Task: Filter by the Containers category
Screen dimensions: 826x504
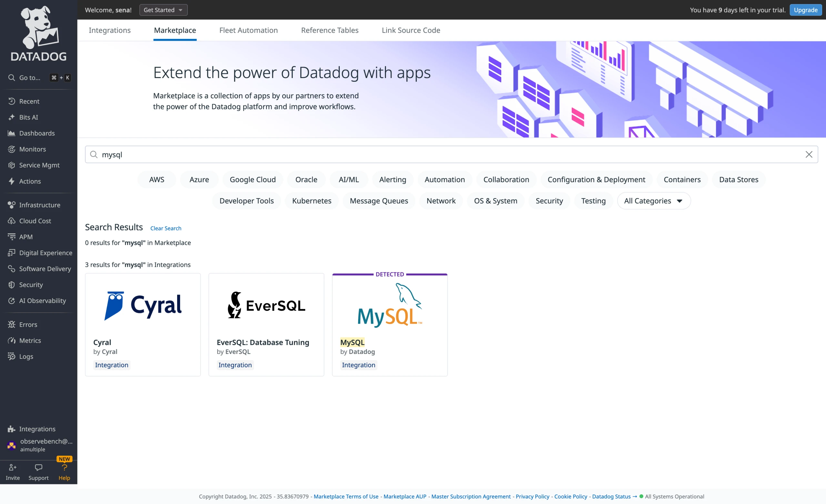Action: pos(682,179)
